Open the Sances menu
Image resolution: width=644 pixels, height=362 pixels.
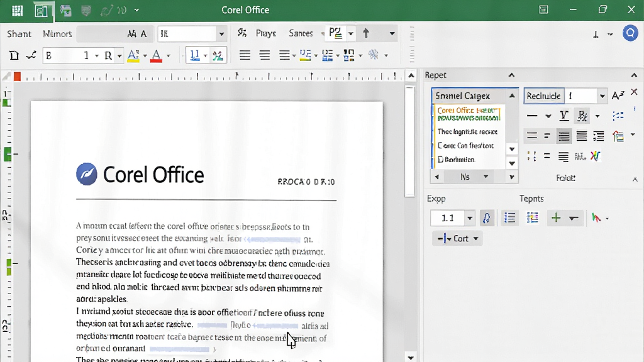click(x=301, y=33)
